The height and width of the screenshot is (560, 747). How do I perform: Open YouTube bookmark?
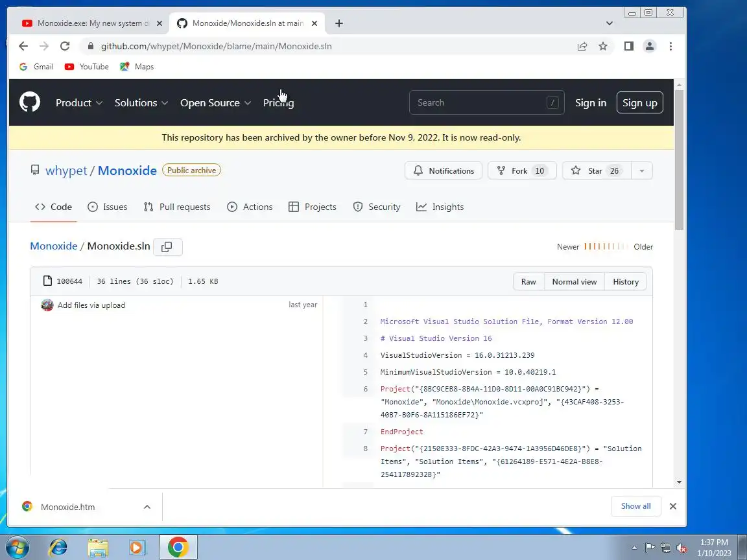(87, 67)
